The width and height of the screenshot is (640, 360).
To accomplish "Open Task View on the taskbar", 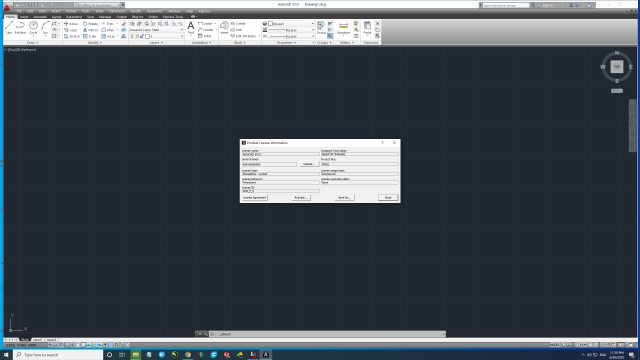I will coord(122,355).
